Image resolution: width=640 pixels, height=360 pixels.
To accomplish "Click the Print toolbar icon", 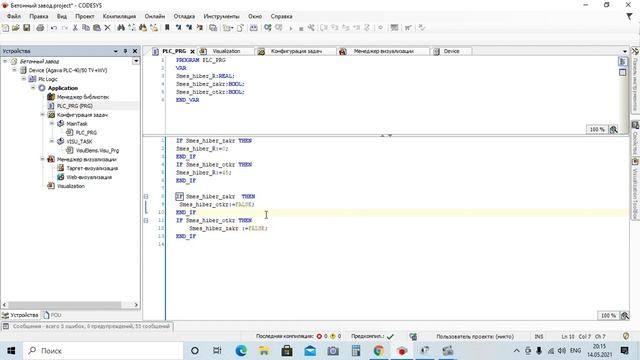I will click(x=40, y=28).
